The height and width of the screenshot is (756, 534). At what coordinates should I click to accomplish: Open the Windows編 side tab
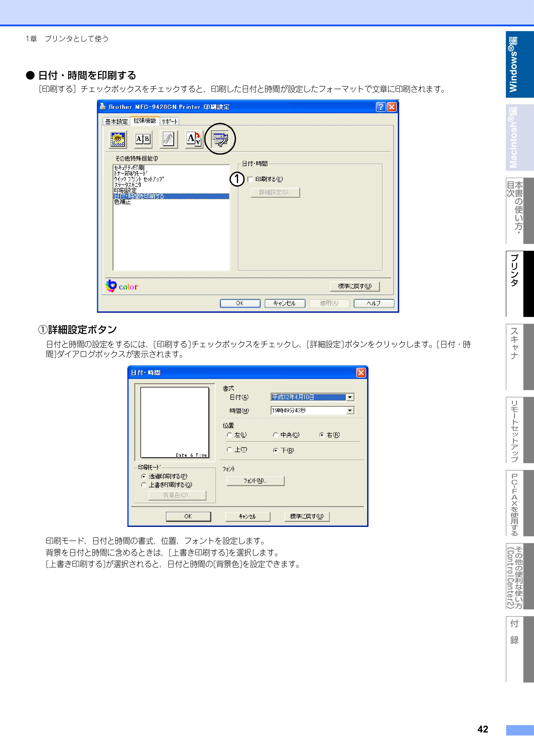point(520,65)
